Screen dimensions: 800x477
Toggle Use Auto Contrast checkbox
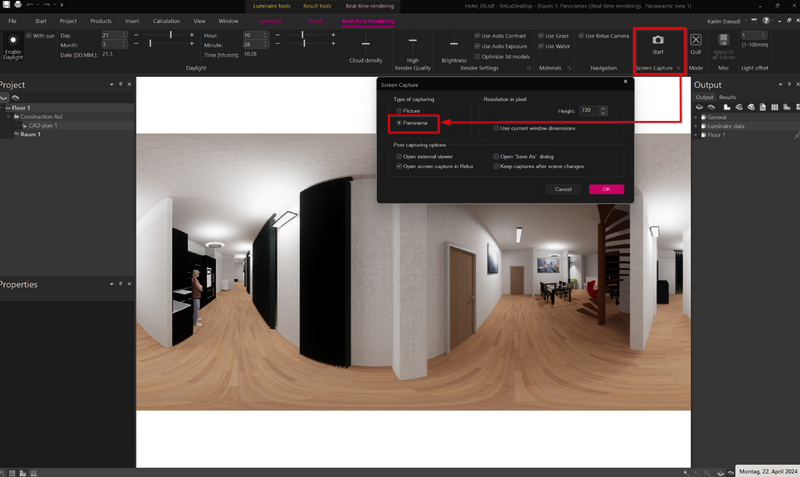point(478,35)
